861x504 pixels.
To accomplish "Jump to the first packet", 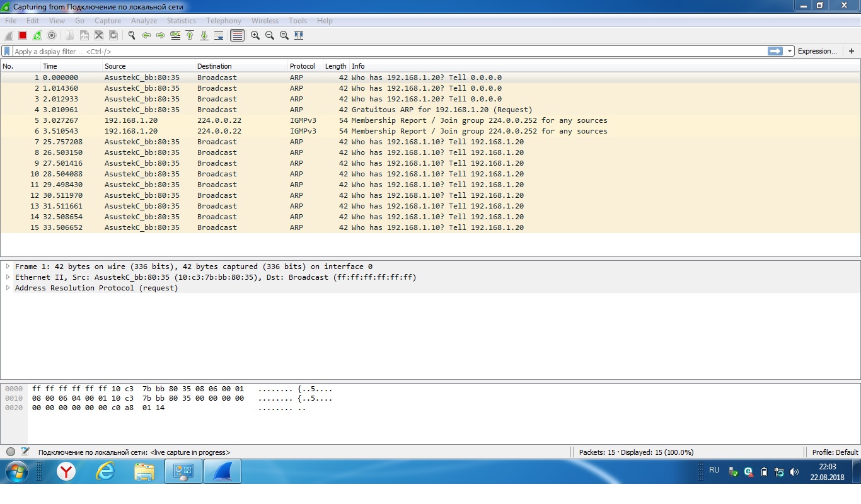I will coord(190,35).
